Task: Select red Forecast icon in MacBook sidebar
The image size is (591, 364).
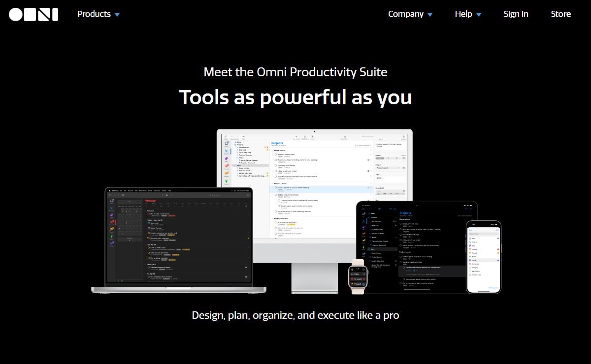Action: pos(112,222)
